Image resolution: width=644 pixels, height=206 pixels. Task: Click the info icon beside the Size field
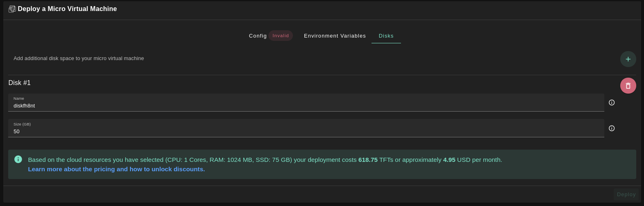coord(612,128)
